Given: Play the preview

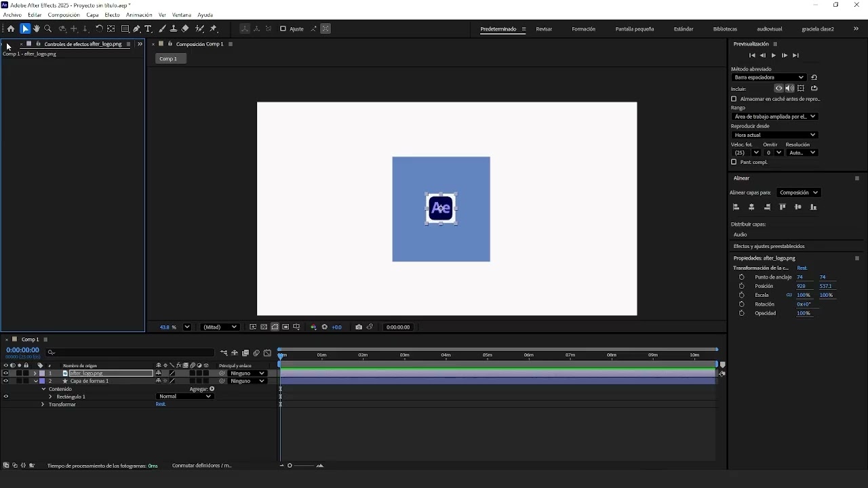Looking at the screenshot, I should pos(774,56).
